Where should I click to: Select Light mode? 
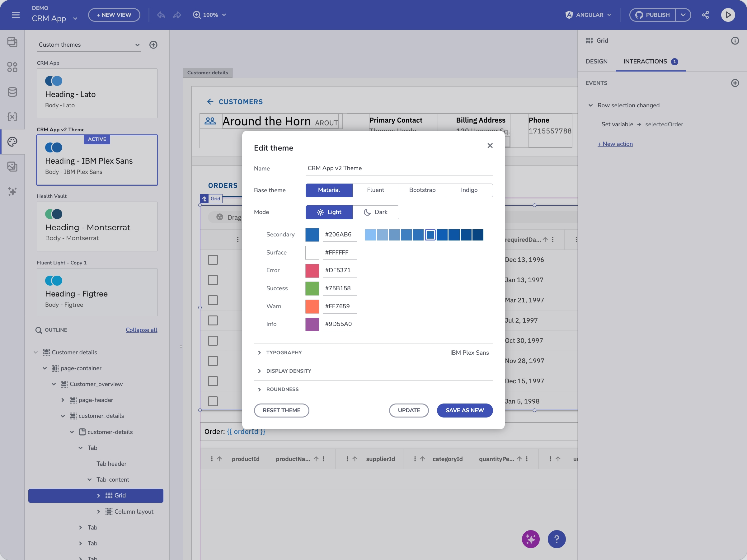(329, 212)
